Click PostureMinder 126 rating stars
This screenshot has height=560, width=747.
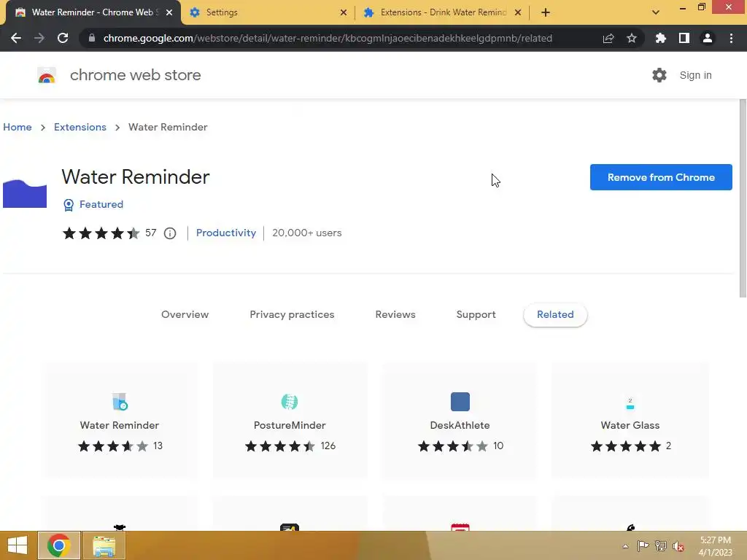click(x=280, y=446)
